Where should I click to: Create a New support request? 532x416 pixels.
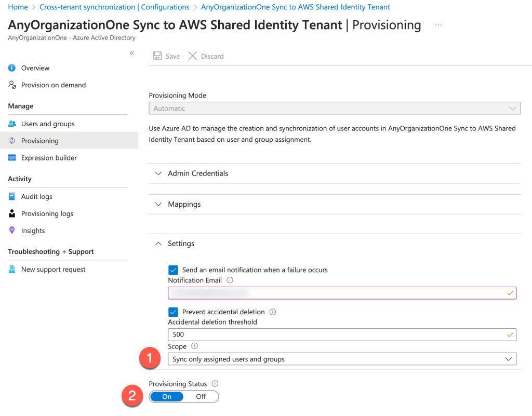click(54, 269)
